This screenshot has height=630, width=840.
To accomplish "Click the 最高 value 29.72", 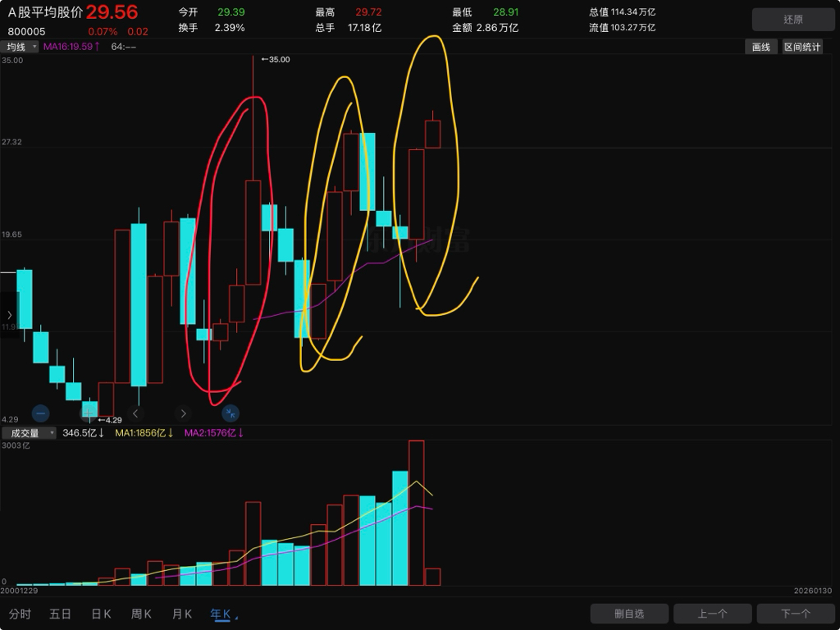I will pos(368,11).
